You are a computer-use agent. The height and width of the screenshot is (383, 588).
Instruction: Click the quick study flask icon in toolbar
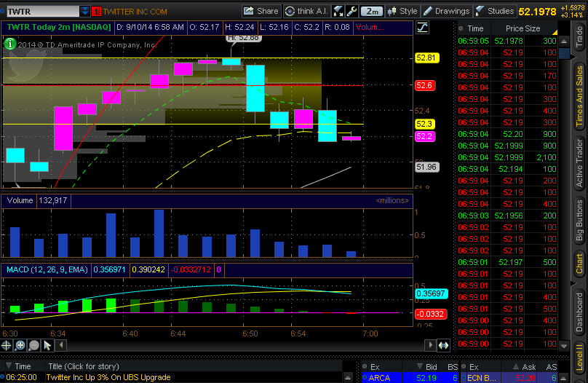point(338,11)
